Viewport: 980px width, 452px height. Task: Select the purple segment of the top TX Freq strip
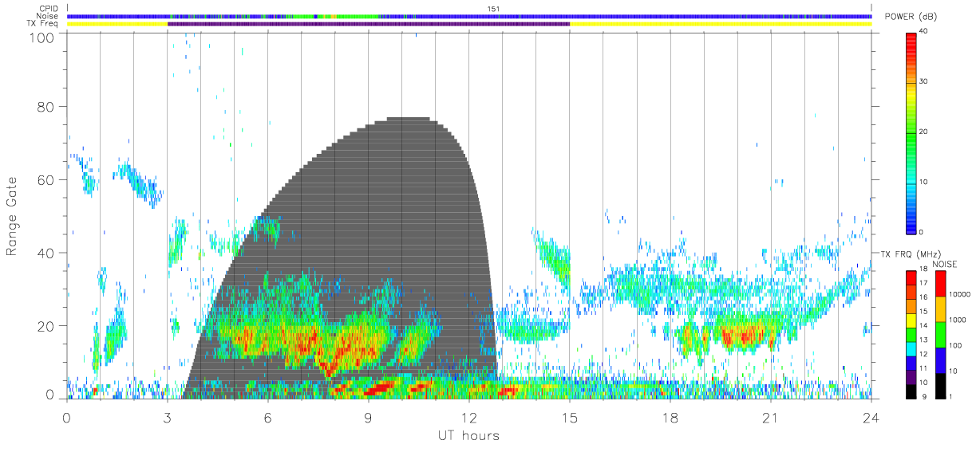pyautogui.click(x=369, y=24)
